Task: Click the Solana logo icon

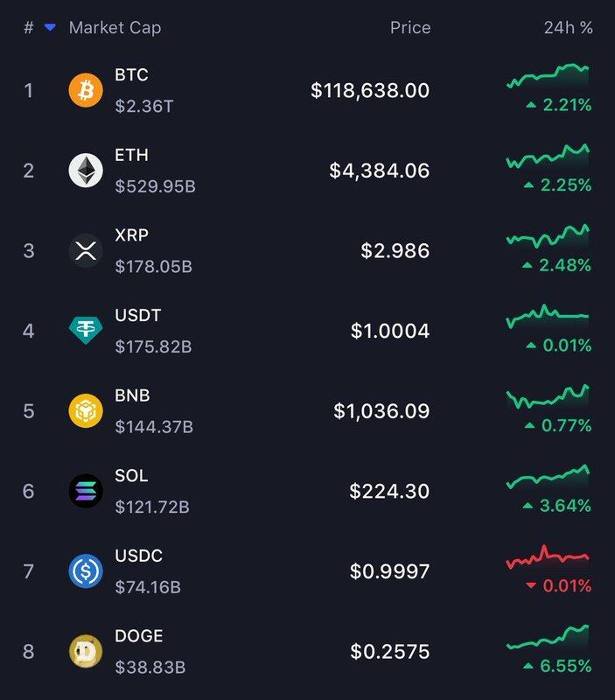Action: (86, 491)
